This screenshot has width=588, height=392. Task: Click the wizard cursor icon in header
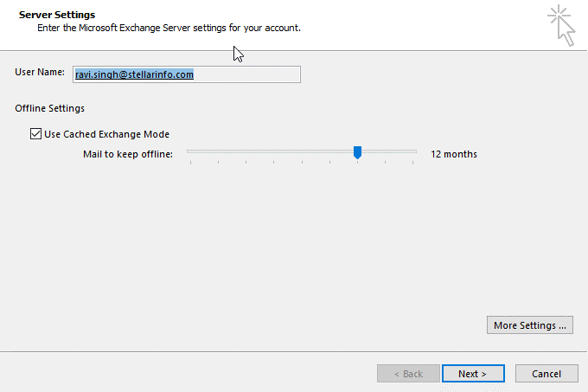pos(560,24)
